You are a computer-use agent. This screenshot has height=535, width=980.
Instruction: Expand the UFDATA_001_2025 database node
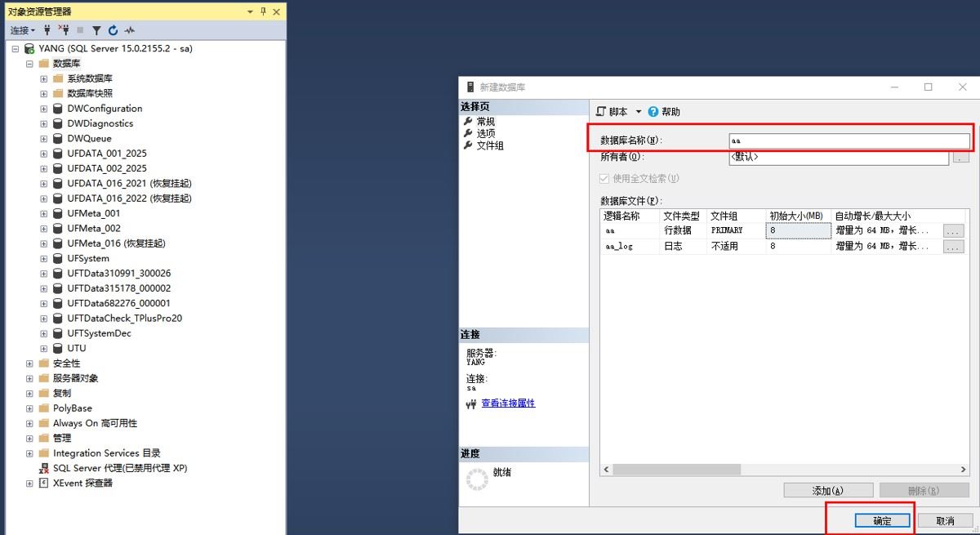[44, 154]
